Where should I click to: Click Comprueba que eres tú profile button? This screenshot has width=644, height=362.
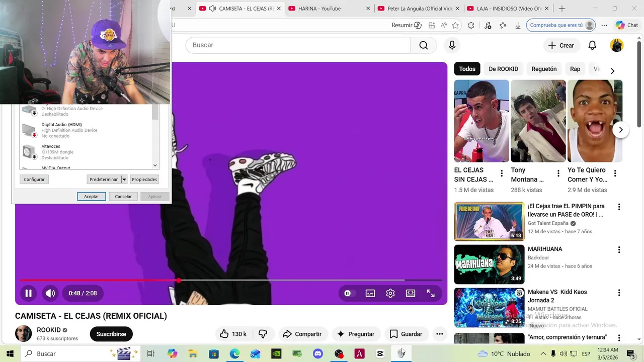(561, 25)
